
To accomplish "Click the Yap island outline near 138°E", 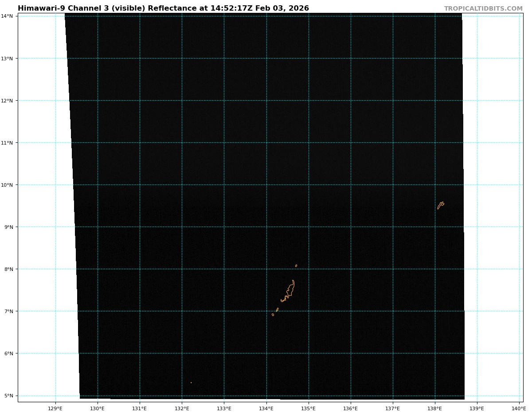I will (440, 205).
